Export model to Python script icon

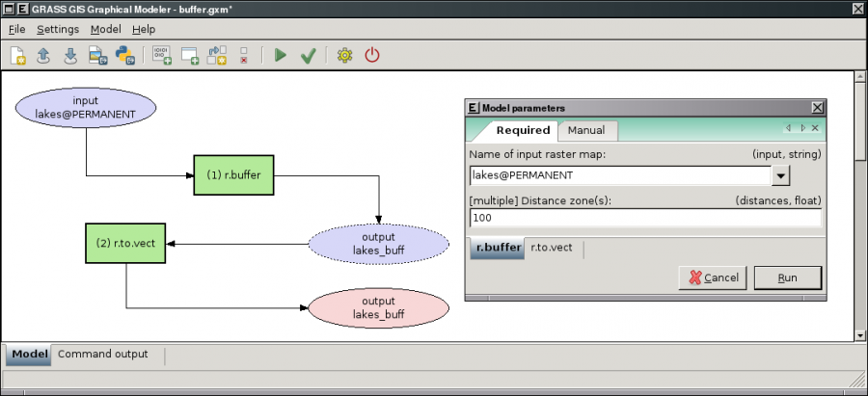(x=123, y=55)
